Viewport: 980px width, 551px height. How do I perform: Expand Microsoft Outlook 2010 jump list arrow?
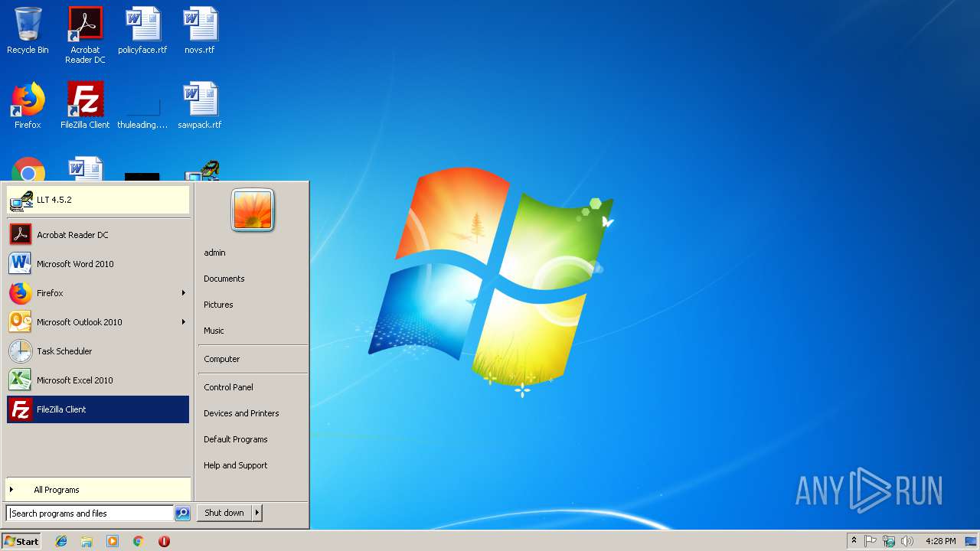(x=183, y=322)
